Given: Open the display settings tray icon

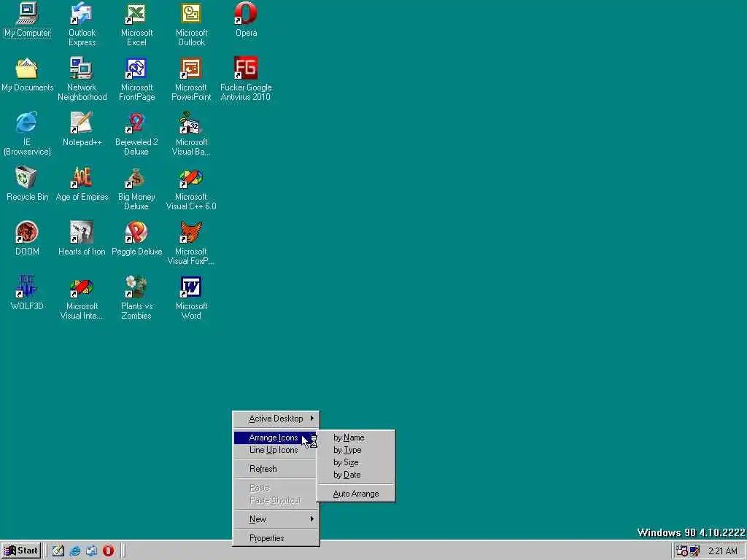Looking at the screenshot, I should click(x=694, y=551).
